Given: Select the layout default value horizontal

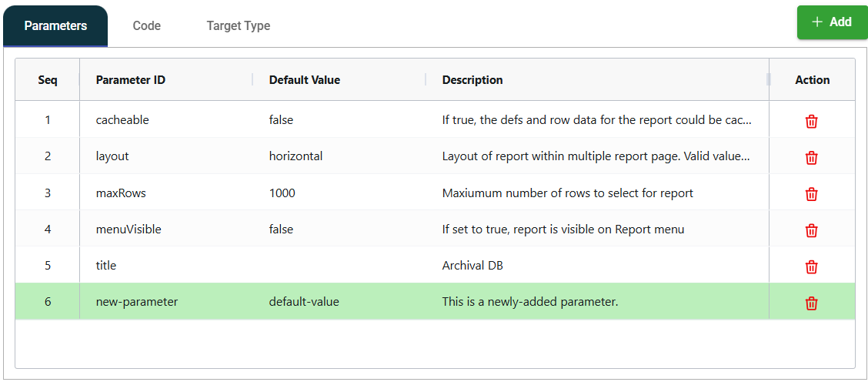Looking at the screenshot, I should coord(295,156).
